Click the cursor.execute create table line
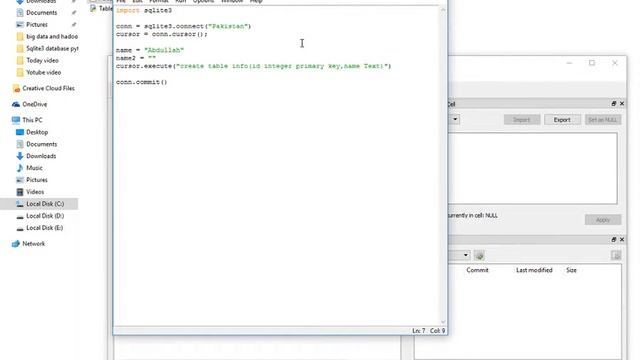The image size is (640, 360). click(253, 66)
